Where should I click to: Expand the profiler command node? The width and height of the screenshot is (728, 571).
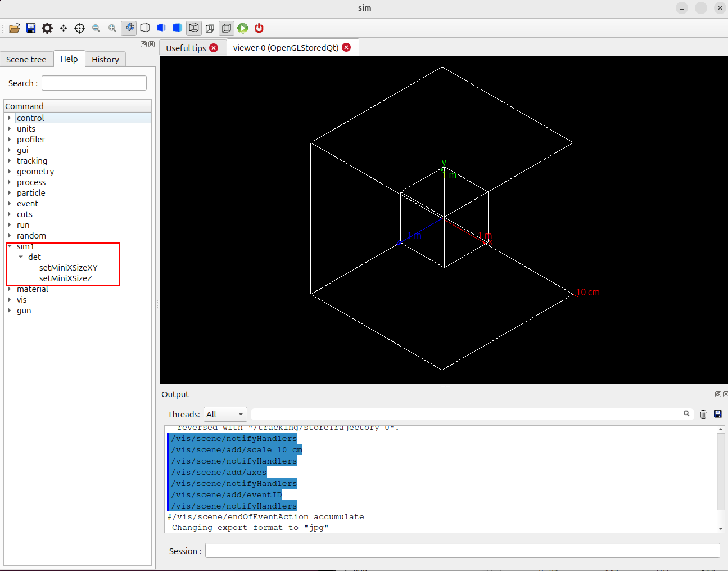click(x=10, y=140)
